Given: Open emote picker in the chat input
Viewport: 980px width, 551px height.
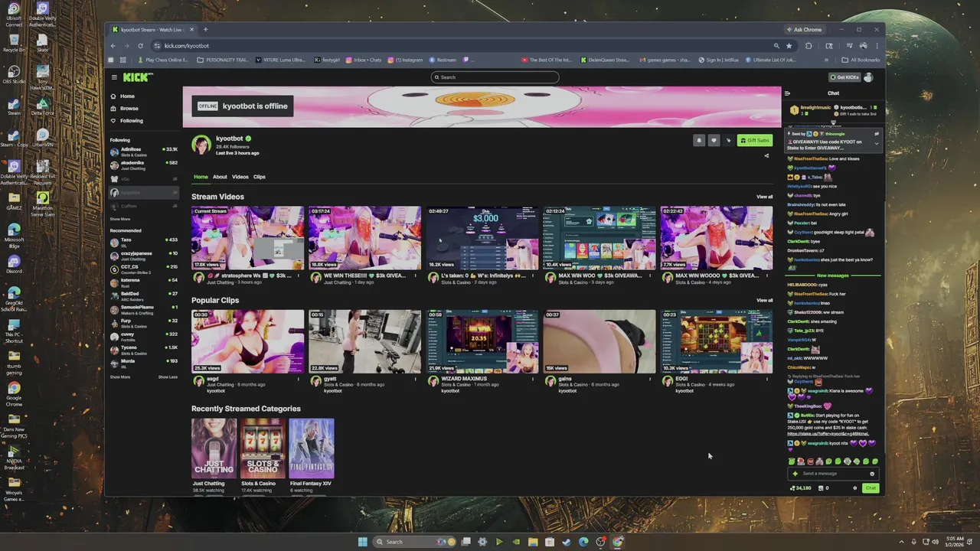Looking at the screenshot, I should pos(872,474).
